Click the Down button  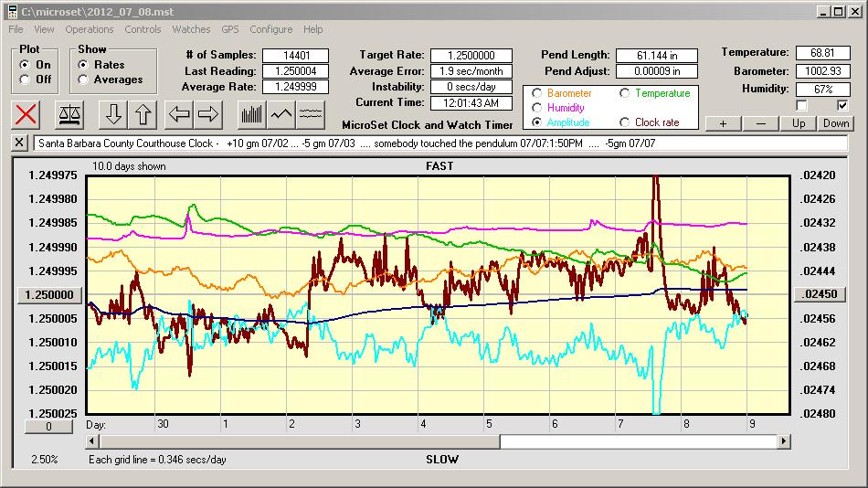coord(835,123)
